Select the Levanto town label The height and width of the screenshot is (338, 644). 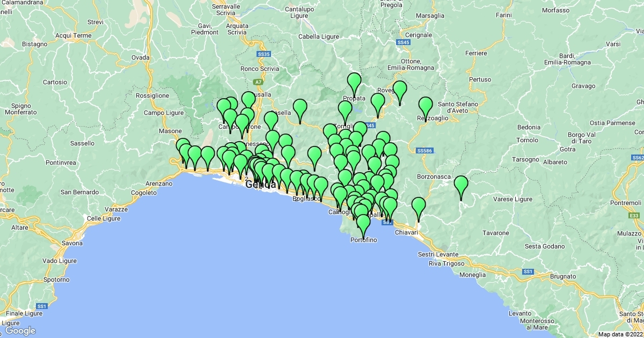point(519,313)
